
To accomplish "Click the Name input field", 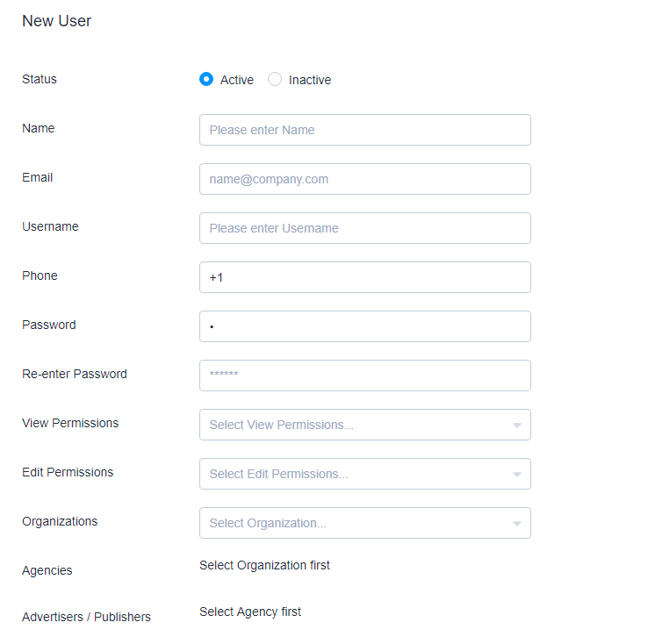I will point(364,130).
